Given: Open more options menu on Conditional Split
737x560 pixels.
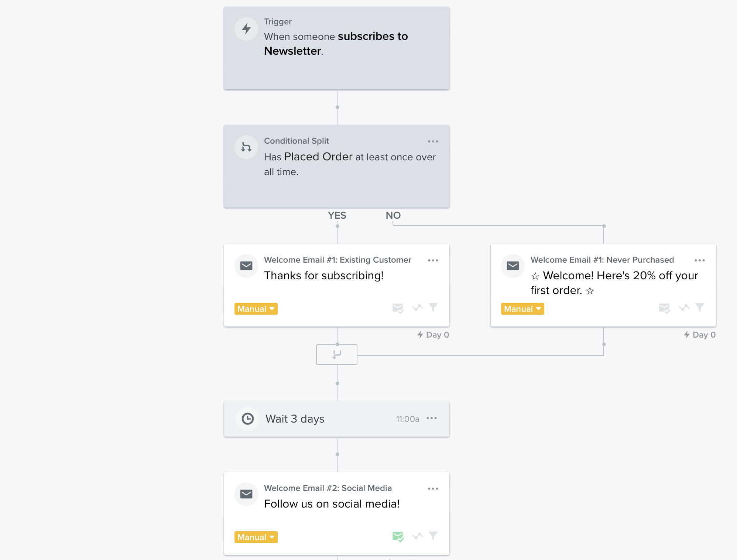Looking at the screenshot, I should tap(433, 141).
